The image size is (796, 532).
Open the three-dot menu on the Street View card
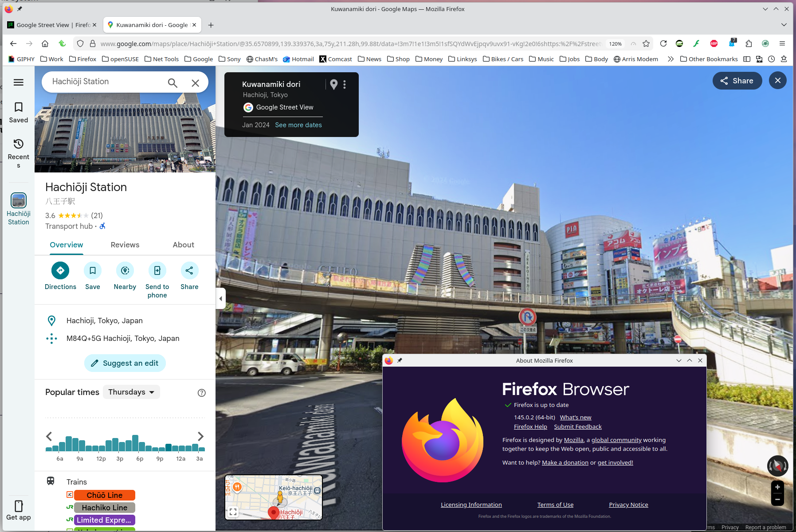(x=345, y=84)
